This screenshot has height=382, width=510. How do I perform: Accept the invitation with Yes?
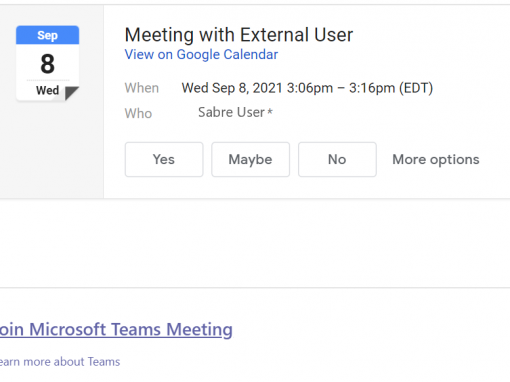(164, 159)
